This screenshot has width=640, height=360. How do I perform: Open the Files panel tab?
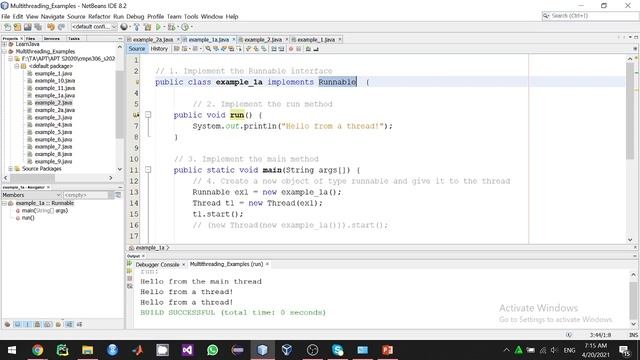[31, 38]
